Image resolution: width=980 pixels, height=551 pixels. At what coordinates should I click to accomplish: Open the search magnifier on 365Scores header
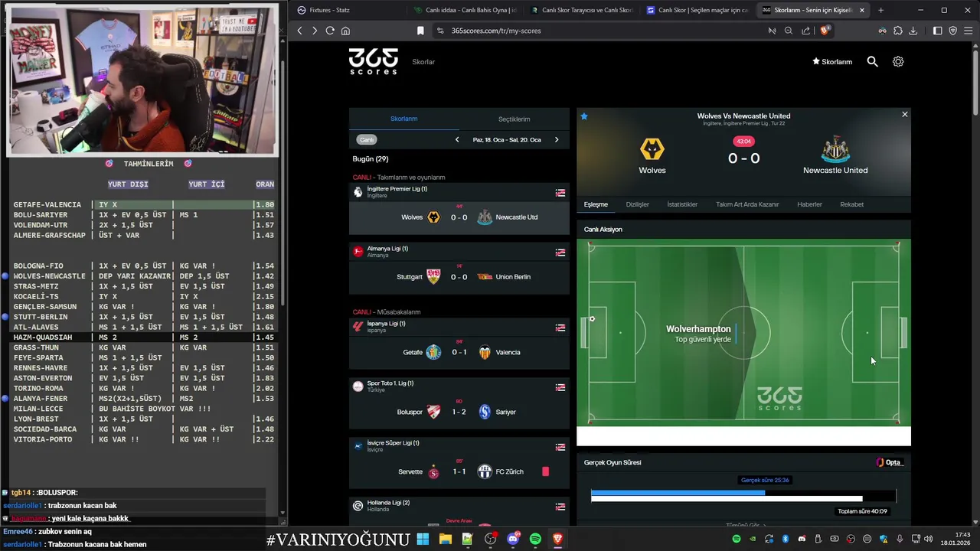872,61
